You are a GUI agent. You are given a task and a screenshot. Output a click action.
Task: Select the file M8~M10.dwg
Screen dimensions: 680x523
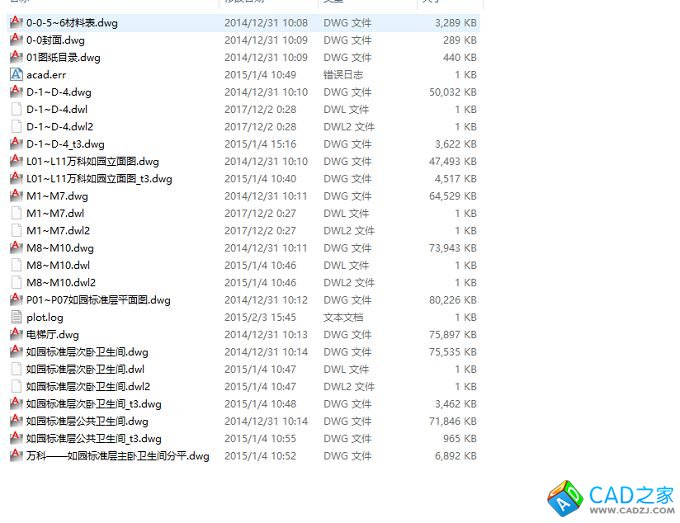(60, 248)
